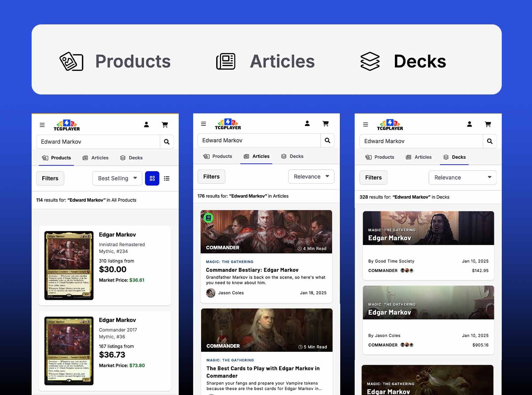Toggle the Commander camera badge on the article thumbnail

[208, 217]
